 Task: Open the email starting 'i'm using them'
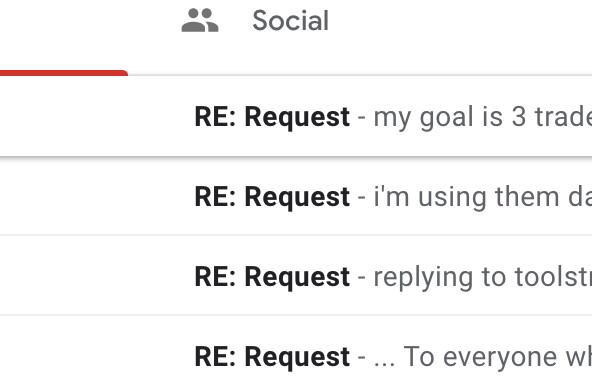[296, 196]
